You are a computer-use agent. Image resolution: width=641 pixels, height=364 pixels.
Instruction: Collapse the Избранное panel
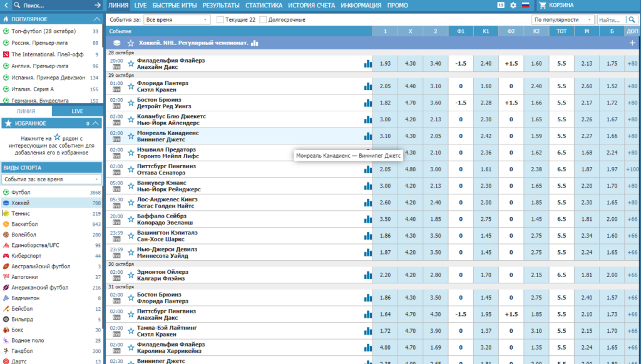pos(96,123)
